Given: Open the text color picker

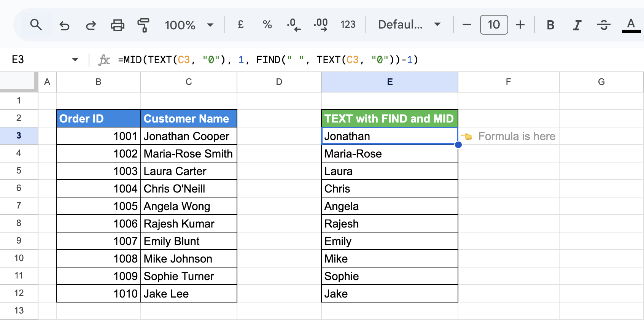Looking at the screenshot, I should [x=631, y=25].
